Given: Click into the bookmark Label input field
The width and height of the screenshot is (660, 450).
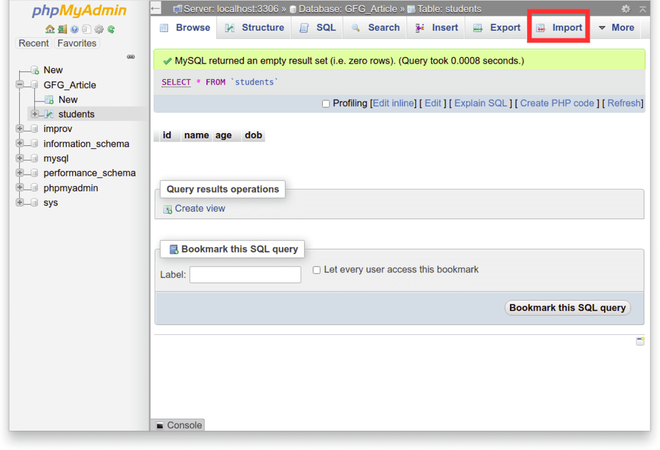Looking at the screenshot, I should (245, 274).
